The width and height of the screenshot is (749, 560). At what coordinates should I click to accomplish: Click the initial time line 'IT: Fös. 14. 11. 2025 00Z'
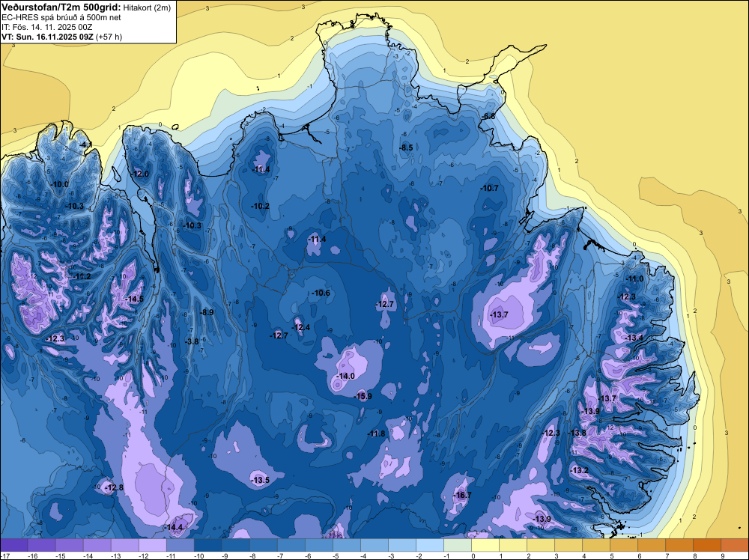(46, 27)
